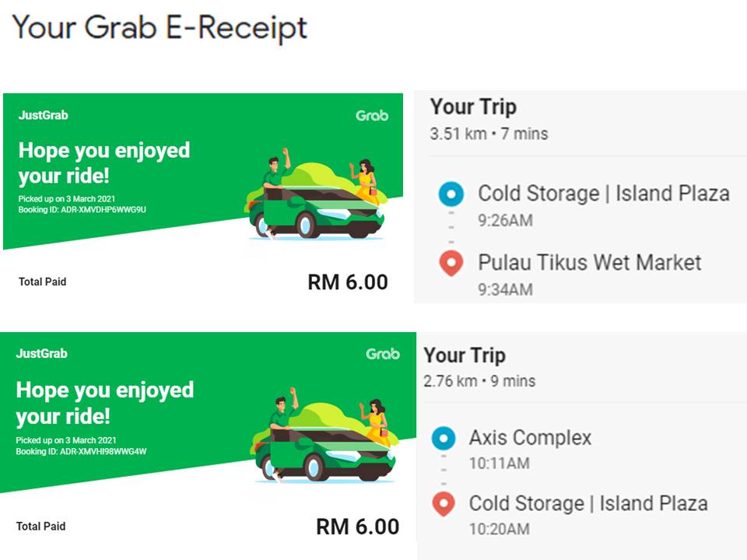
Task: Click second receipt RM 6.00 total
Action: (358, 527)
